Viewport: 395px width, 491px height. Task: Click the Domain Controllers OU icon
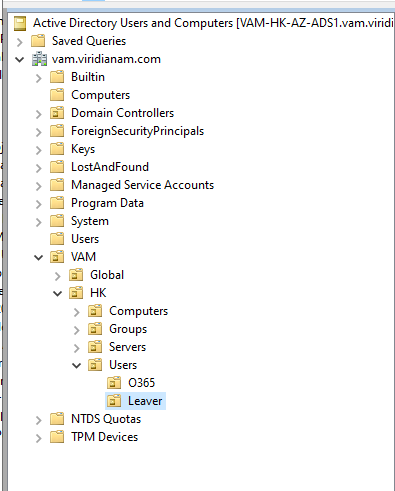(x=57, y=113)
